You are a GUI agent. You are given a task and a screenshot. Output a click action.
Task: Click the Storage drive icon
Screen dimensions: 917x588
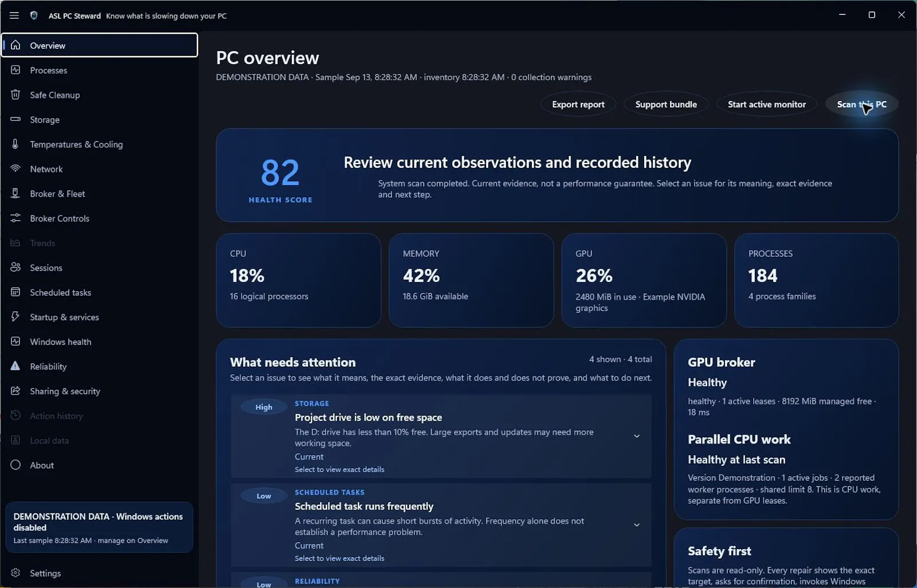[15, 119]
